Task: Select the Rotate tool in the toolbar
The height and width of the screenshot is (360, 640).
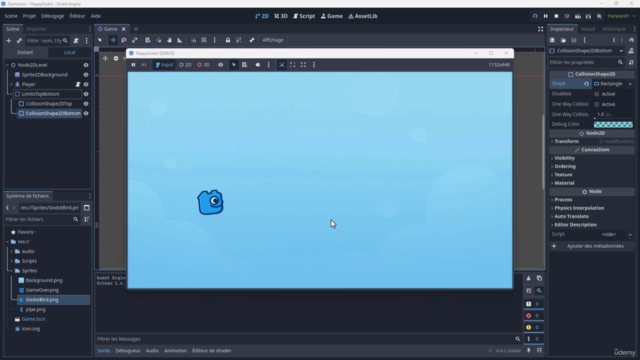Action: (124, 40)
